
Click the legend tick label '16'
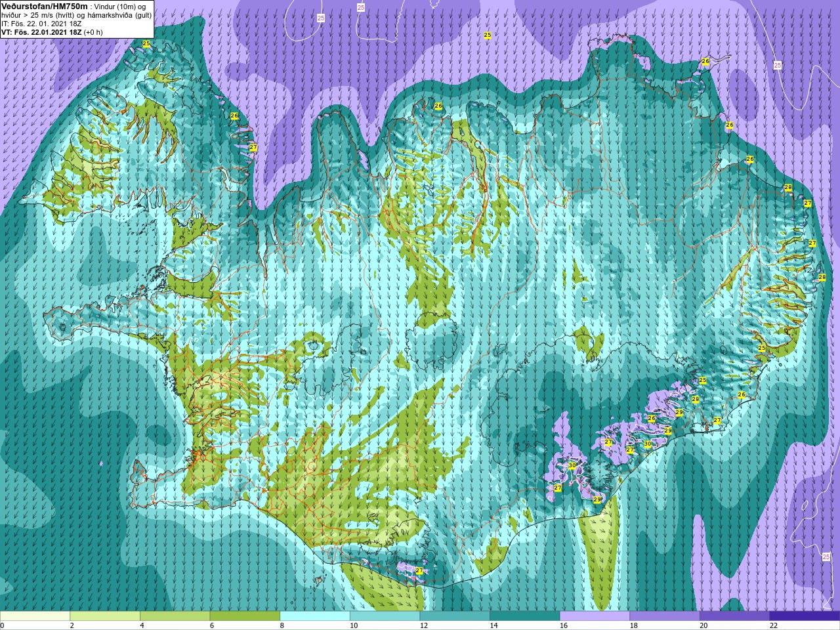pyautogui.click(x=564, y=625)
